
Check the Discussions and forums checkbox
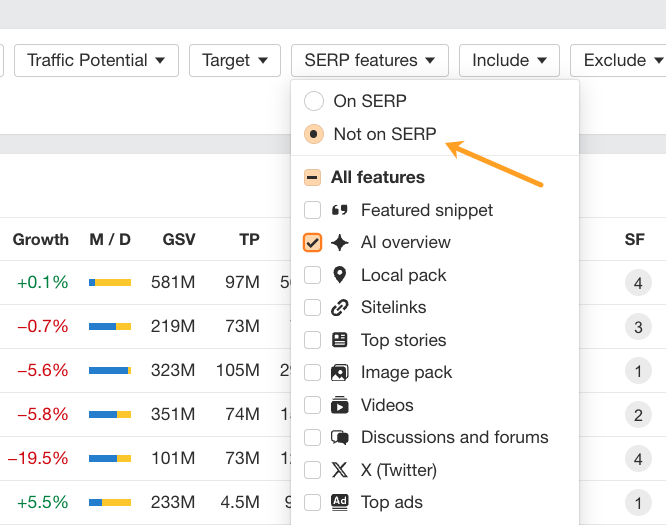point(312,438)
